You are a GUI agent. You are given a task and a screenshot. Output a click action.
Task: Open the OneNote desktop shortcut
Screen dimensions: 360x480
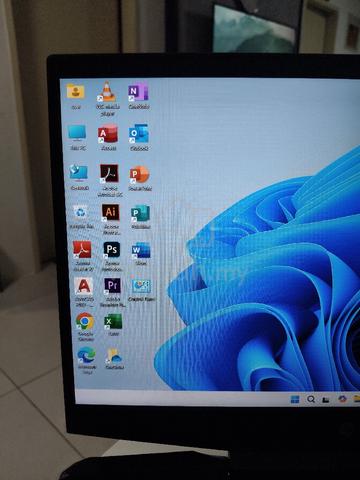138,92
